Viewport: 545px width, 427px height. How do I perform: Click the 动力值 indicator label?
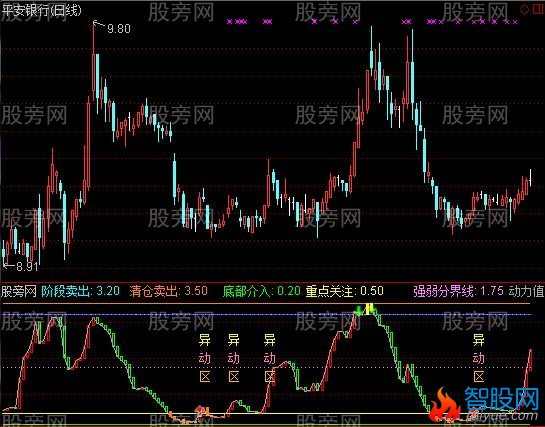[x=526, y=291]
